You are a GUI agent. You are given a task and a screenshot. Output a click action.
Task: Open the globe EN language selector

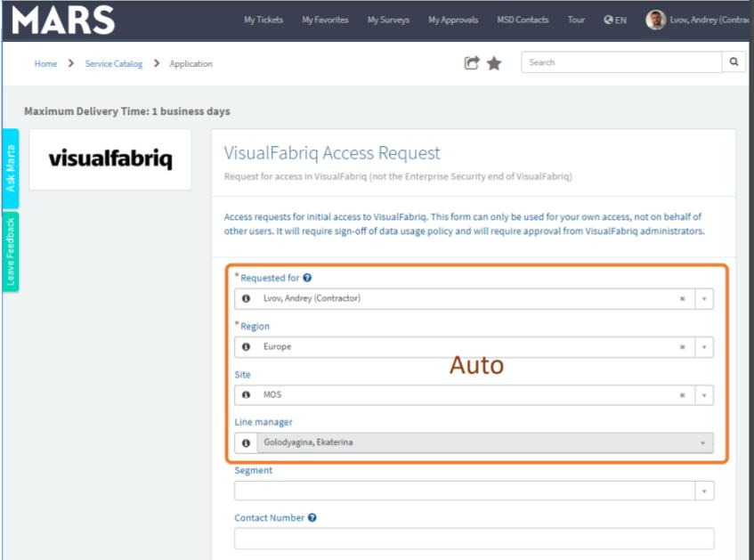point(615,20)
